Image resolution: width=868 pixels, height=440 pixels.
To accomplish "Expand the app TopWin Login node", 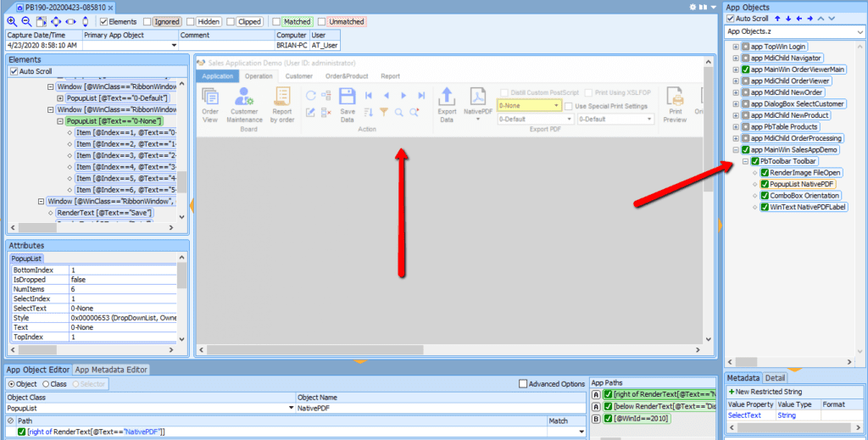I will [736, 47].
